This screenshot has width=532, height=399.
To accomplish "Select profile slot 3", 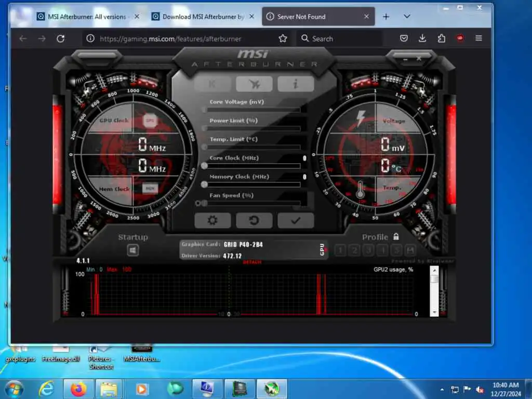I will pyautogui.click(x=368, y=250).
